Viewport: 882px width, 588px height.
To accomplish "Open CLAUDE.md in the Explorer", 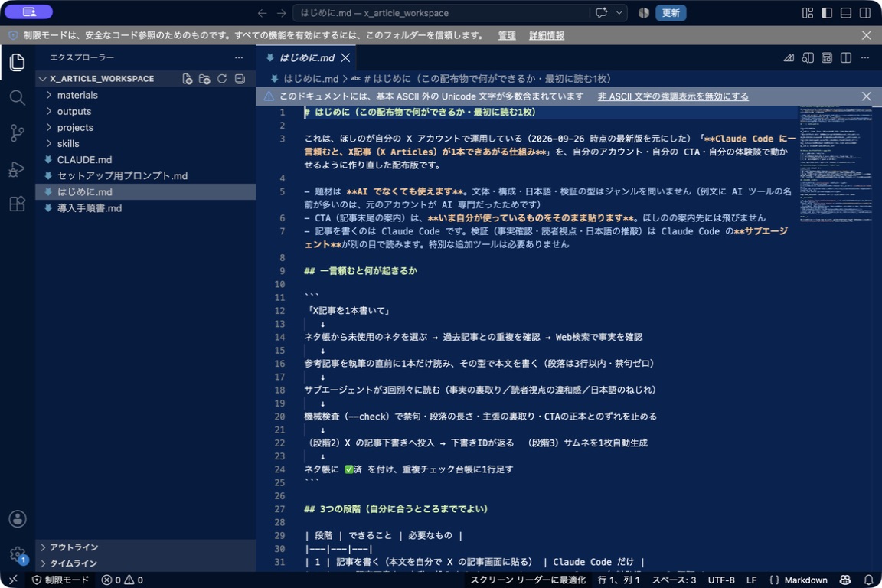I will point(145,160).
